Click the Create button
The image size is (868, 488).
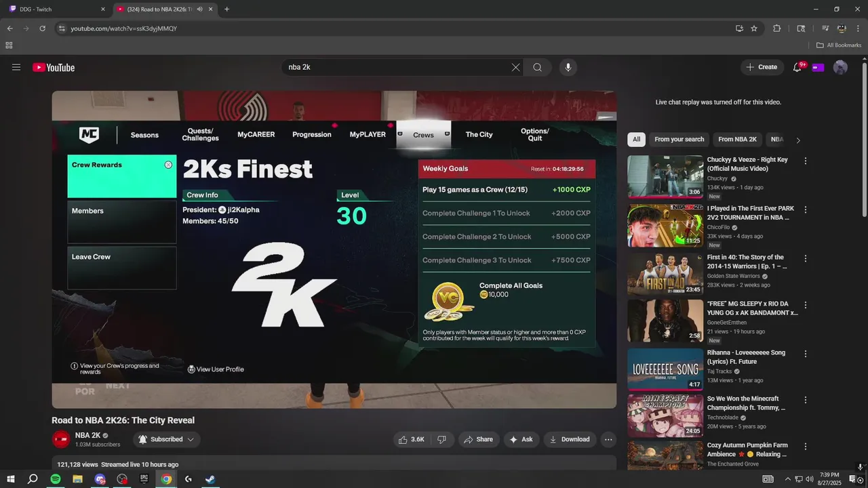(762, 67)
